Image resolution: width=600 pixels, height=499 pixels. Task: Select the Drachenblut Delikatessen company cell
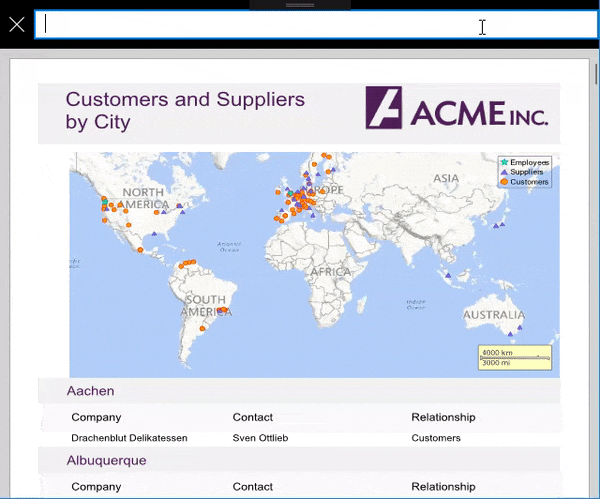[129, 438]
